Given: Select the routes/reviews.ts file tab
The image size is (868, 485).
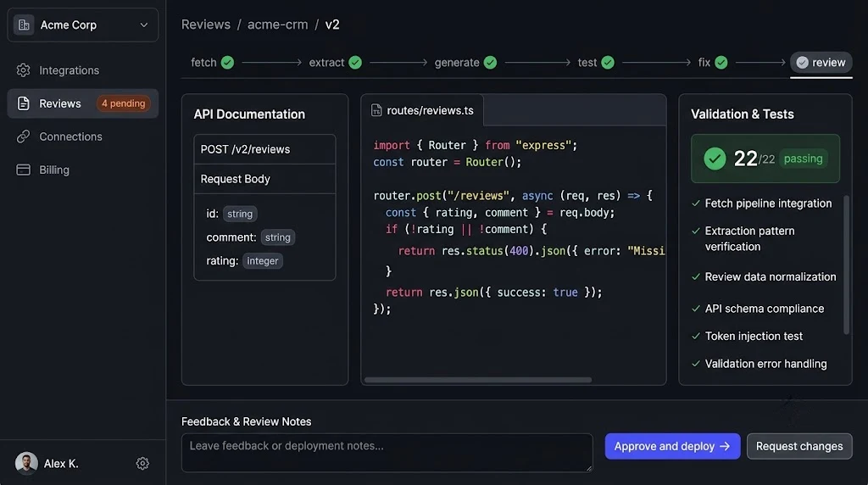Looking at the screenshot, I should point(422,110).
